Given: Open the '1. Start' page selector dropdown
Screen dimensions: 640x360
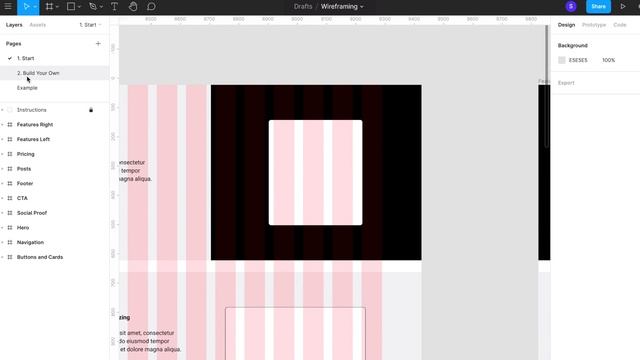Looking at the screenshot, I should pos(90,25).
